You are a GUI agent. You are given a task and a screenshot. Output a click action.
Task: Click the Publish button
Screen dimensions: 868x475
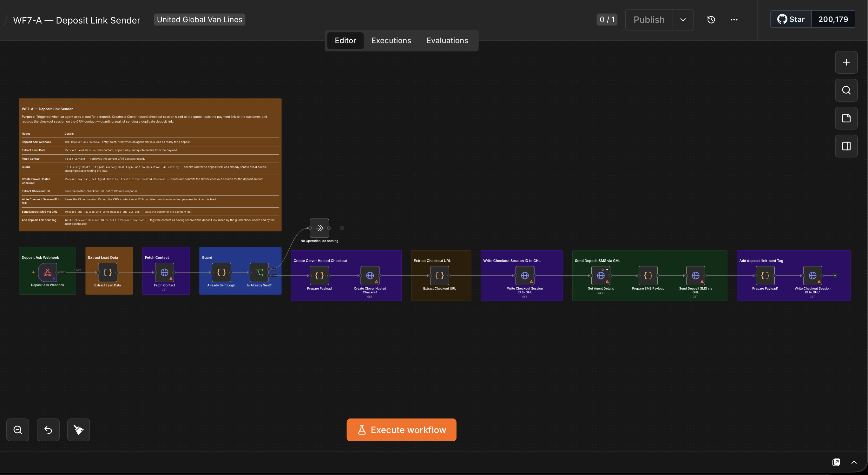[x=649, y=20]
